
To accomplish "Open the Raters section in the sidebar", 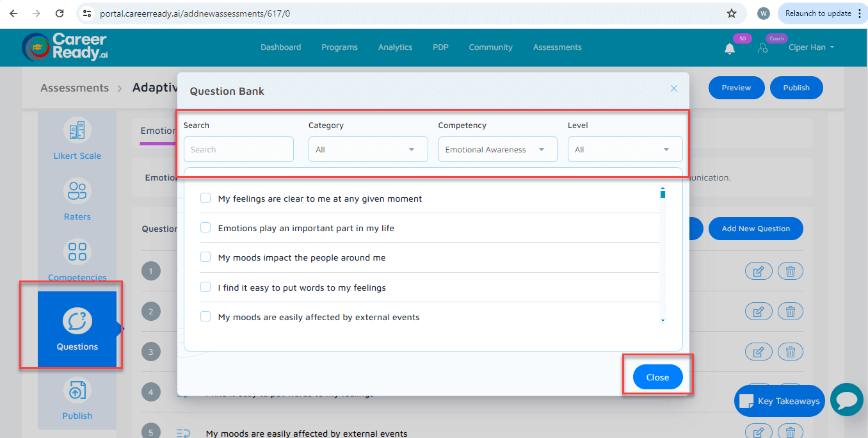I will point(77,190).
